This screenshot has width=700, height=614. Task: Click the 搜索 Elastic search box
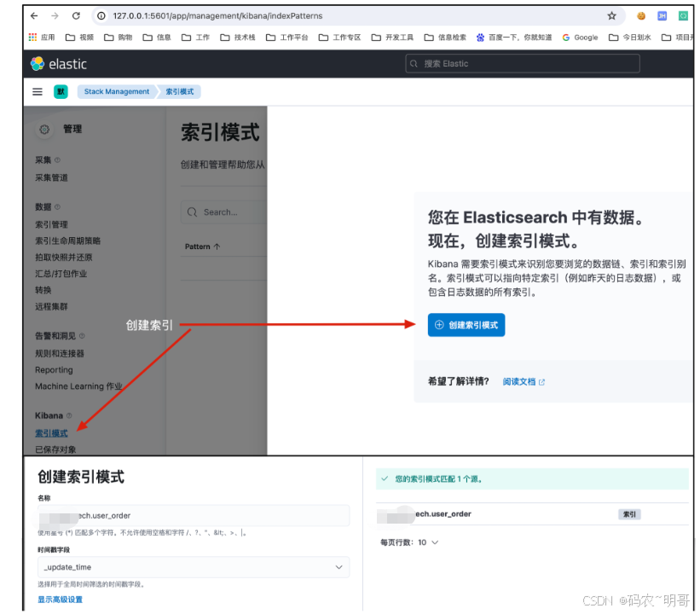click(523, 63)
